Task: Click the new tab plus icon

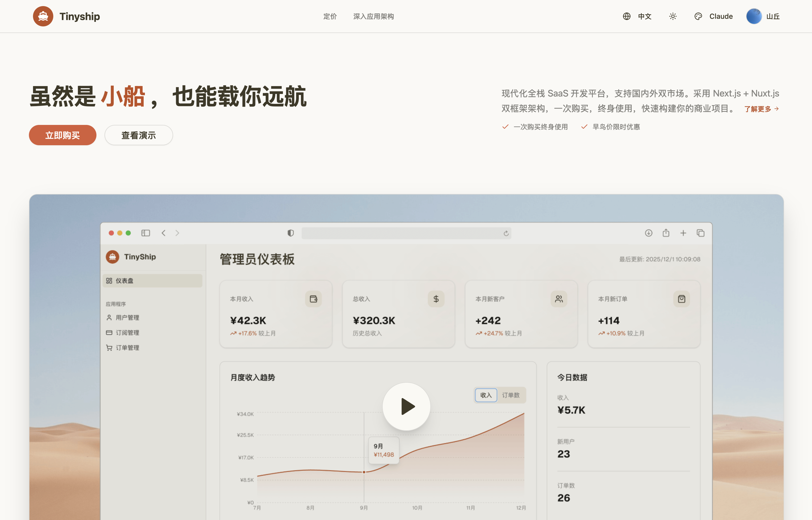Action: tap(683, 233)
